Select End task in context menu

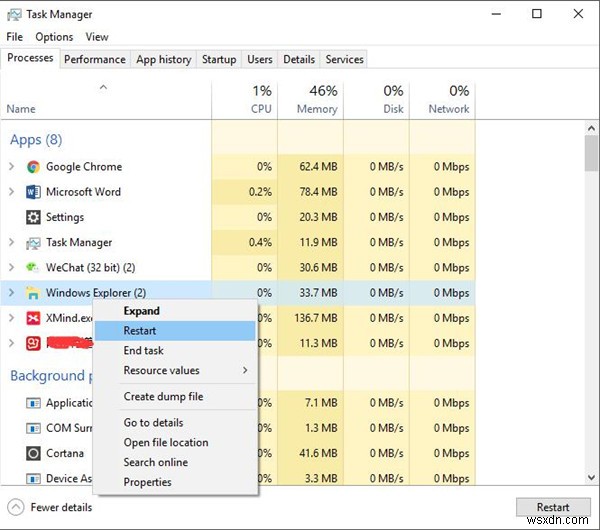coord(143,351)
